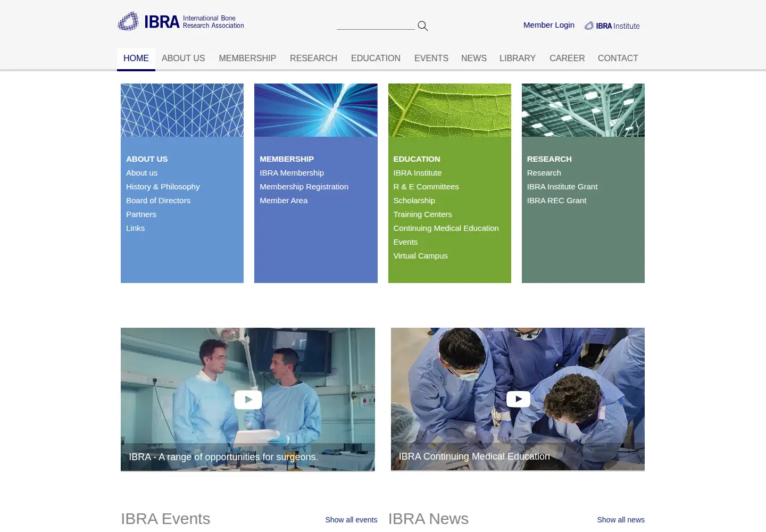Click the tree structure Research image
This screenshot has width=766, height=532.
pos(583,110)
